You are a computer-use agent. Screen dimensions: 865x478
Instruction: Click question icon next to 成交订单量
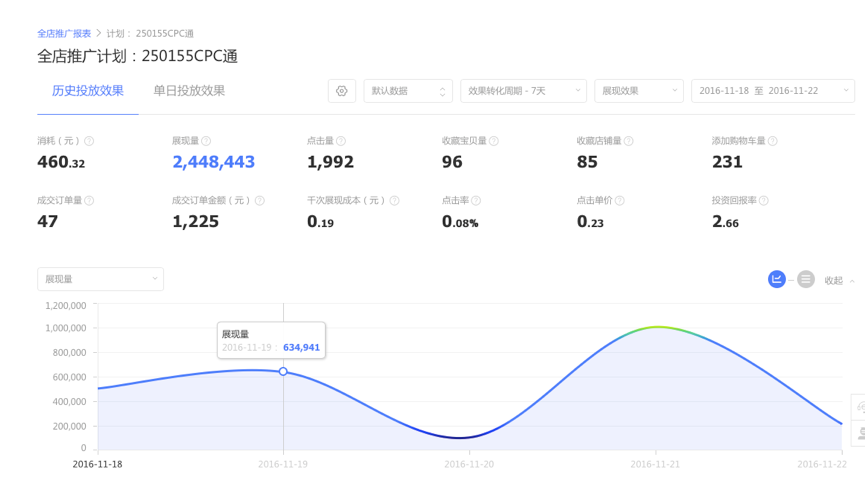click(89, 201)
